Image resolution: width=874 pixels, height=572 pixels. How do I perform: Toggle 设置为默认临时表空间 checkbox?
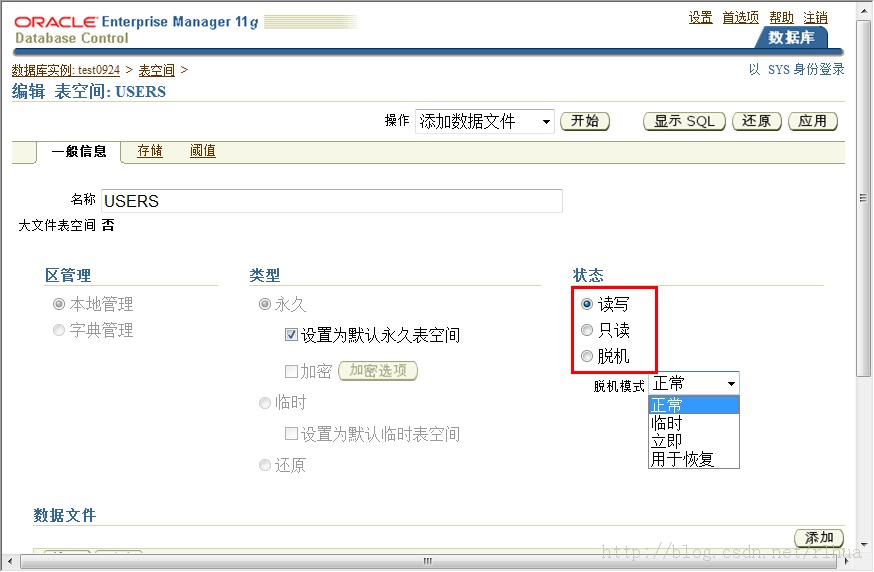tap(291, 433)
